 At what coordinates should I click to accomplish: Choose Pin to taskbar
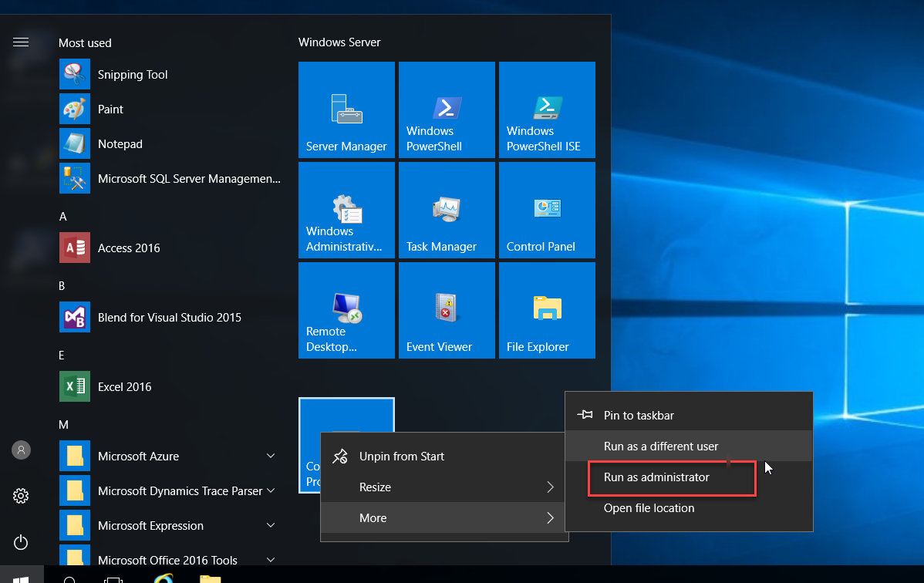689,415
